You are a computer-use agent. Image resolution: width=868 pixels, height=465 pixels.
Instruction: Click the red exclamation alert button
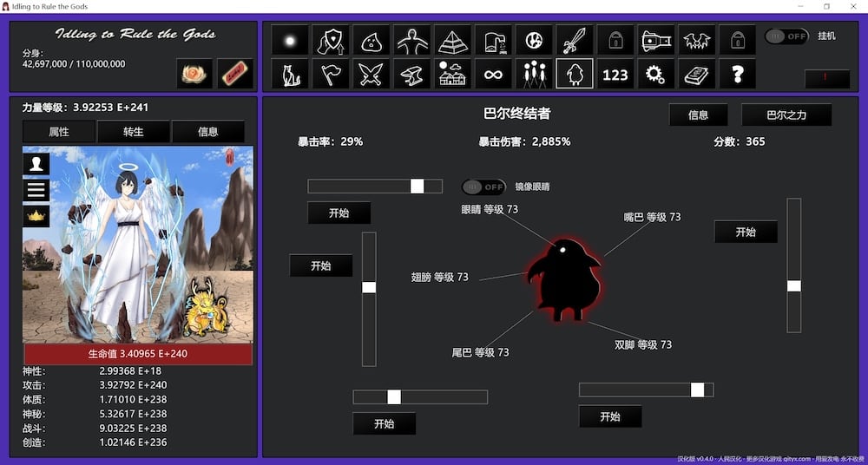pyautogui.click(x=827, y=79)
